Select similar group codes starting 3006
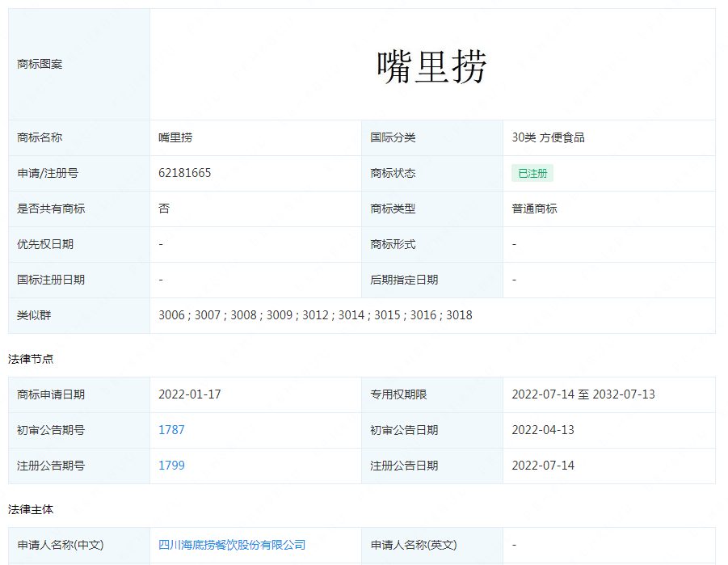This screenshot has width=728, height=565. (x=315, y=315)
